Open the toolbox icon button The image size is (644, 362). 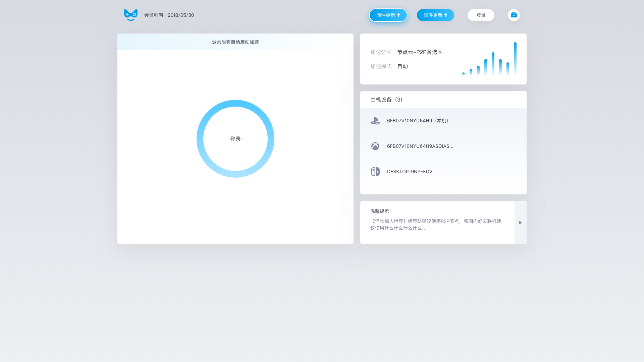[514, 15]
